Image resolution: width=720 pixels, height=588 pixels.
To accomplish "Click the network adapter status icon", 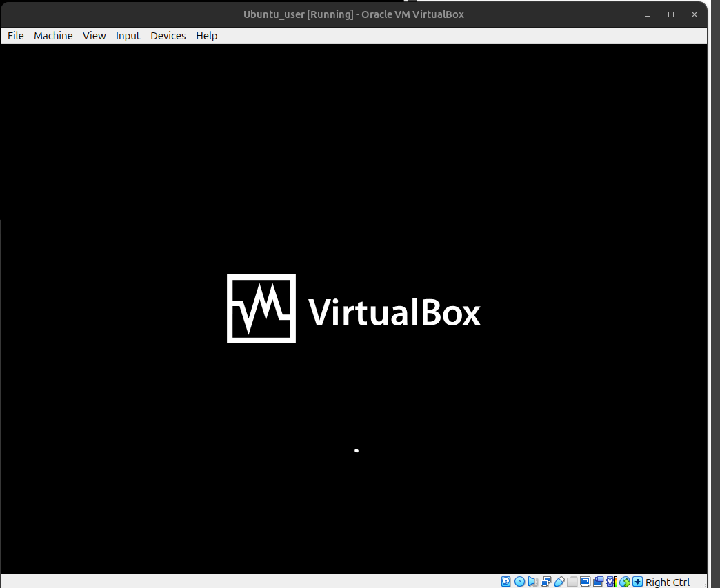I will (546, 582).
